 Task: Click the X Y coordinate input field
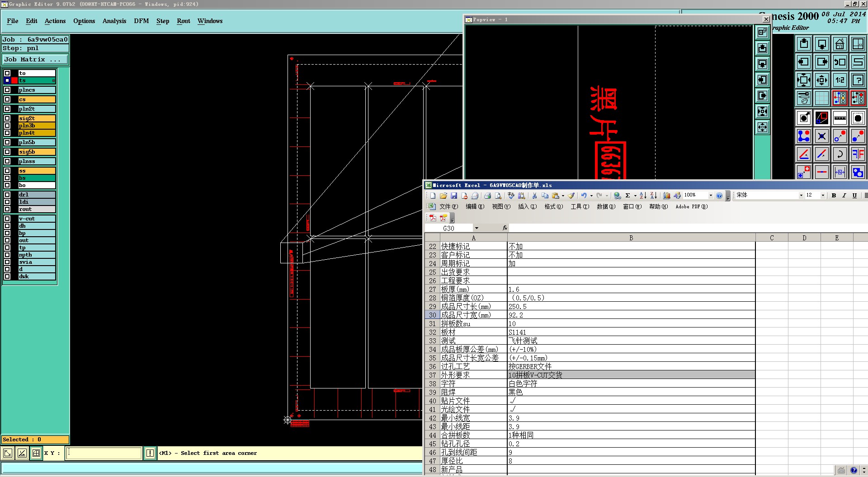tap(104, 453)
